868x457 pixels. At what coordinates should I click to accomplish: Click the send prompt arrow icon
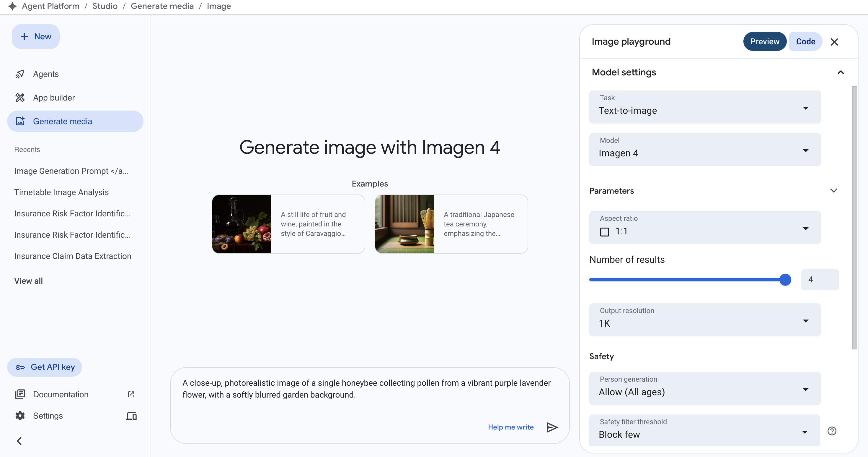tap(552, 427)
